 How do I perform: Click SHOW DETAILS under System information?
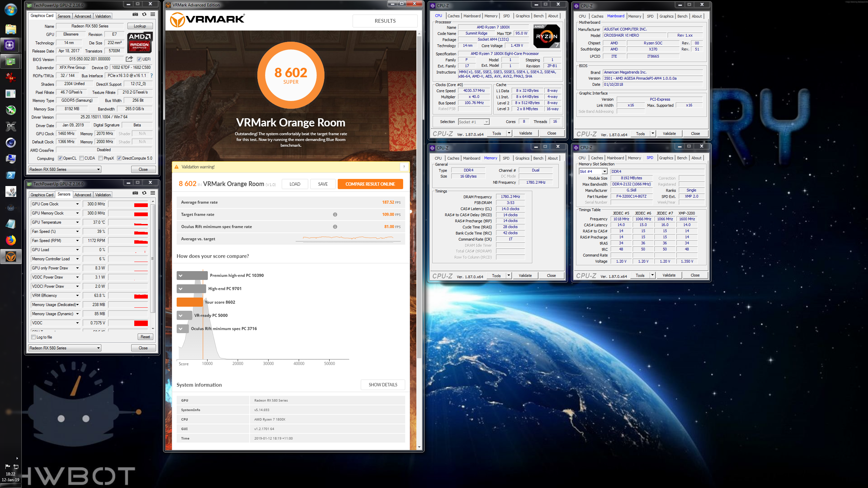coord(383,385)
